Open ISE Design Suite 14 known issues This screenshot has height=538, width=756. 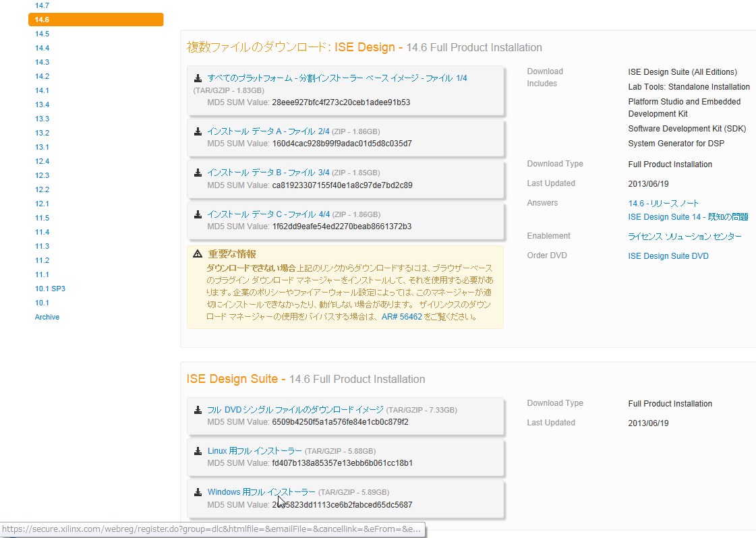pyautogui.click(x=688, y=217)
